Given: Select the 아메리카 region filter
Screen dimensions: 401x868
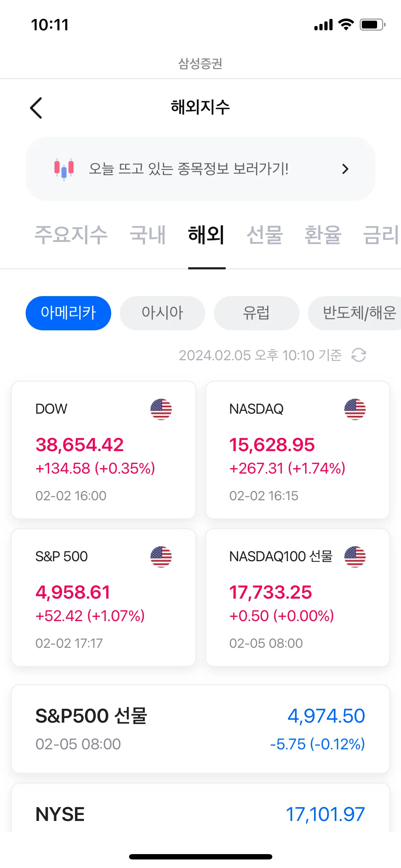Looking at the screenshot, I should [x=68, y=313].
